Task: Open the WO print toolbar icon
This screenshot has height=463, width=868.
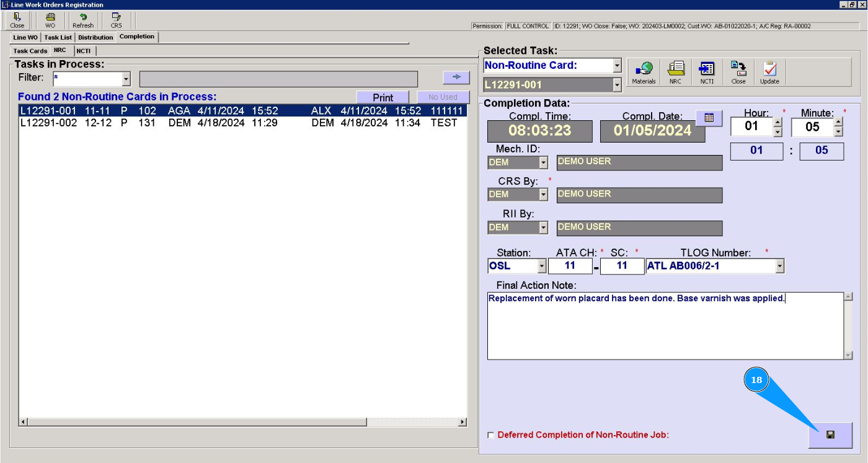Action: click(x=50, y=20)
